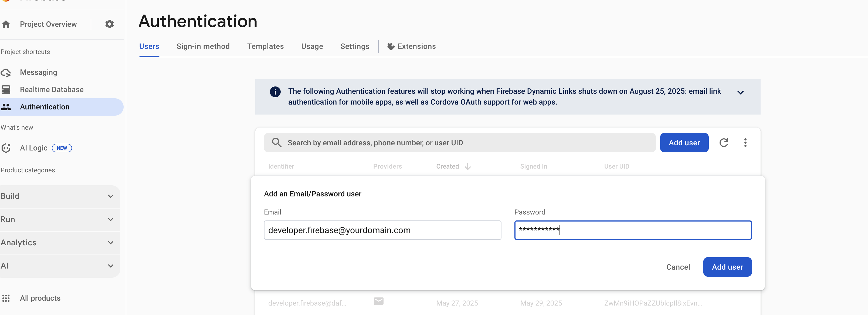Image resolution: width=868 pixels, height=315 pixels.
Task: Expand the Dynamic Links notice chevron
Action: [740, 92]
